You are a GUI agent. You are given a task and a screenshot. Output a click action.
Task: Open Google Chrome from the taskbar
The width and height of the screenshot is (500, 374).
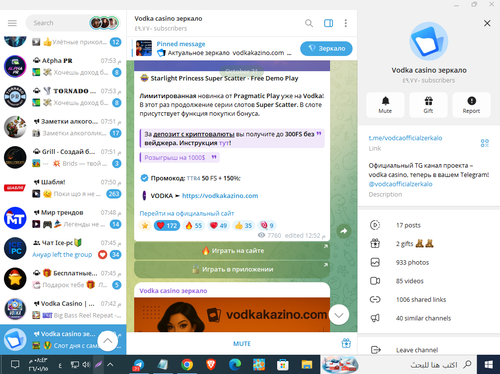pos(187,365)
